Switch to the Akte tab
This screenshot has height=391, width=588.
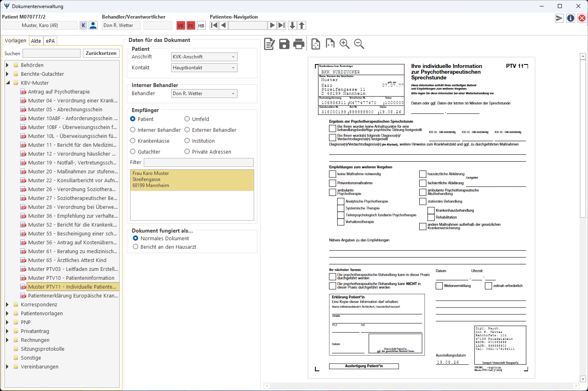click(36, 41)
